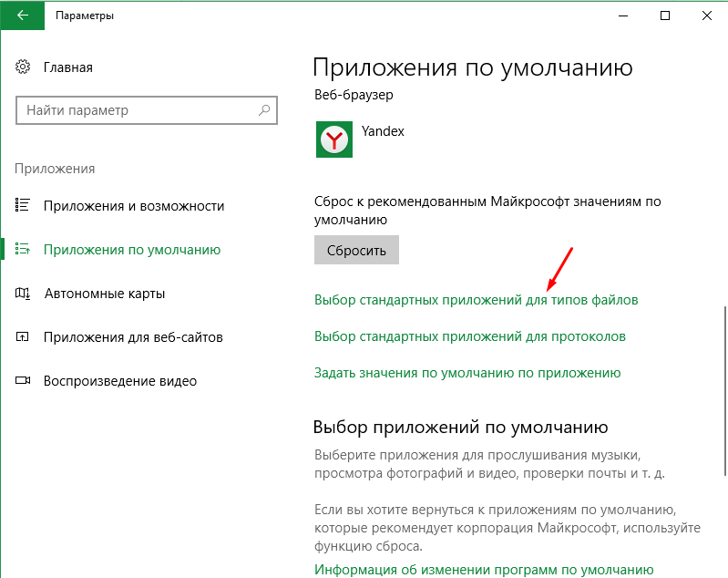
Task: Click the vertical scrollbar thumb
Action: 724,391
